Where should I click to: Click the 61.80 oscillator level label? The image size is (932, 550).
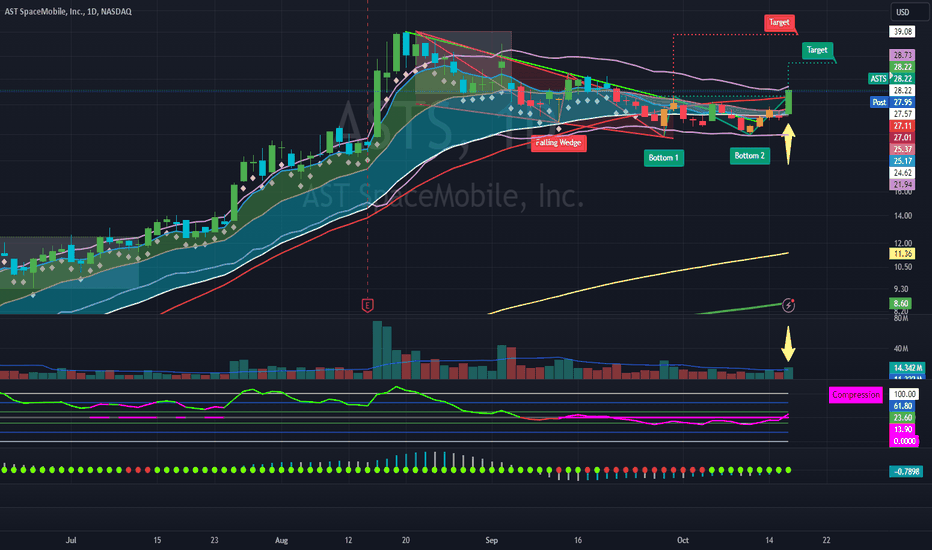tap(902, 406)
